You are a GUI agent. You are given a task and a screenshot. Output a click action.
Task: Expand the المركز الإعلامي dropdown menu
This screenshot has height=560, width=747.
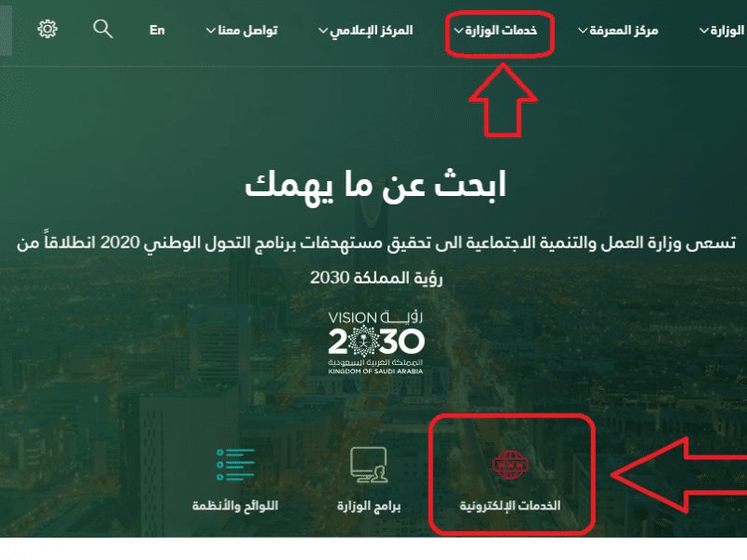coord(365,31)
